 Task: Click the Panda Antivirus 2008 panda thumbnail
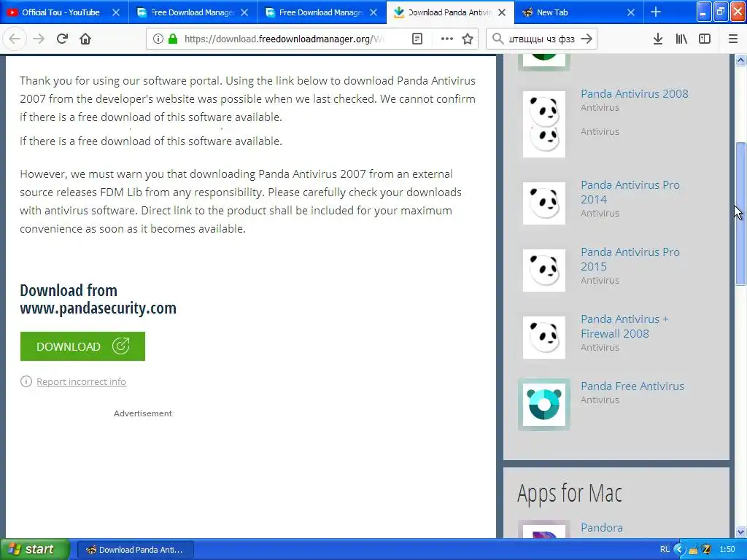point(544,124)
